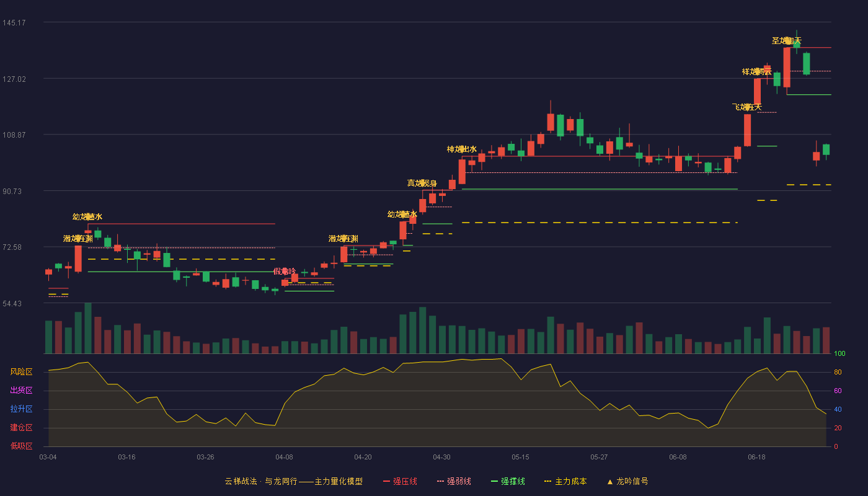Select the 出货区 zone label
Viewport: 868px width, 496px height.
tap(21, 391)
